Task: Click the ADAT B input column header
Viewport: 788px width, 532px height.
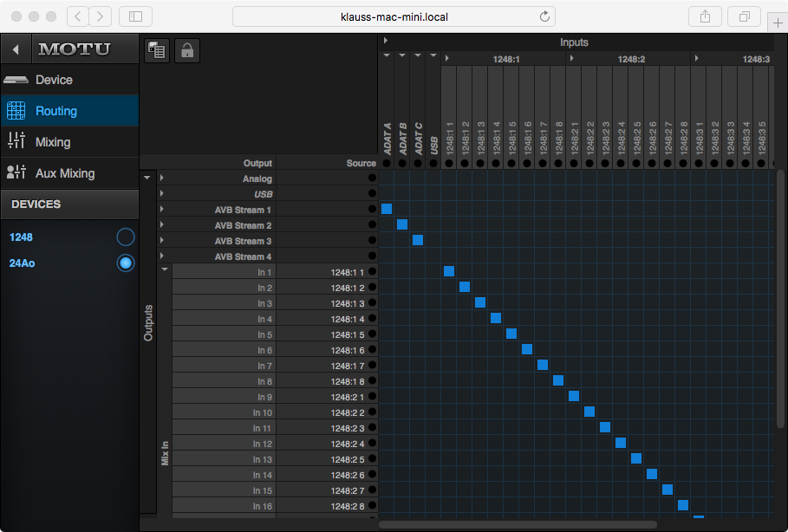Action: 402,139
